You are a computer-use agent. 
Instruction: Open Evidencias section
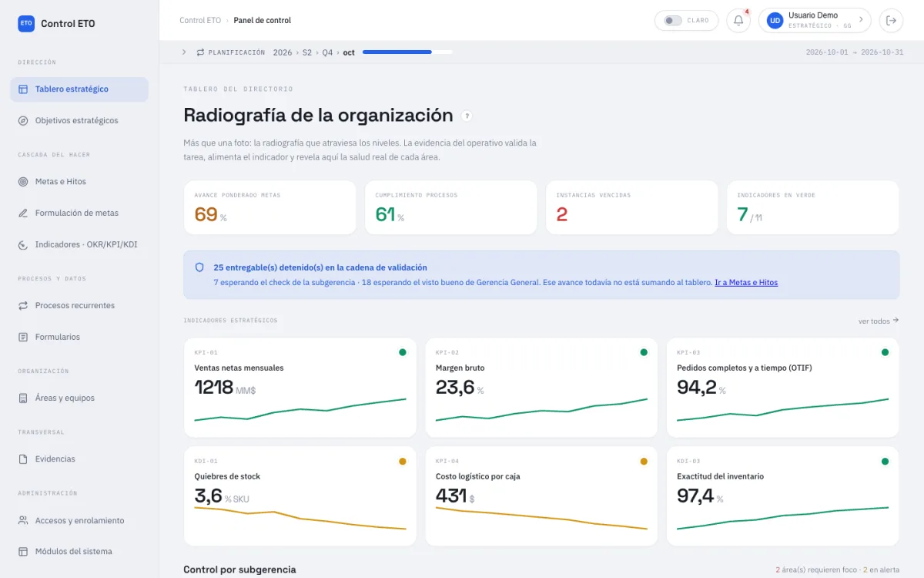[x=79, y=459]
